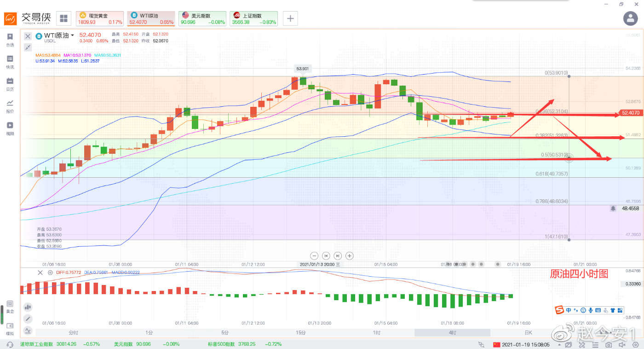Click the MA10:53.1370 indicator label

coord(78,55)
